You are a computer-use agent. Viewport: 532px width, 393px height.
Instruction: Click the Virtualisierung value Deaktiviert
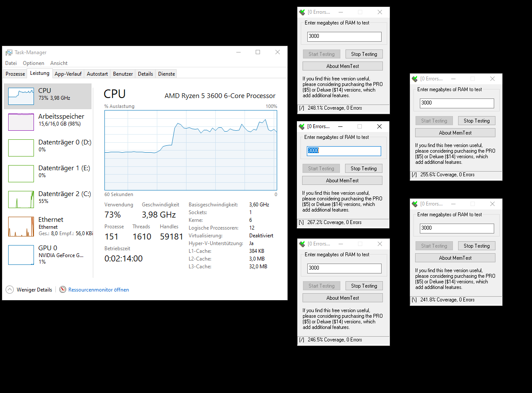(x=261, y=236)
